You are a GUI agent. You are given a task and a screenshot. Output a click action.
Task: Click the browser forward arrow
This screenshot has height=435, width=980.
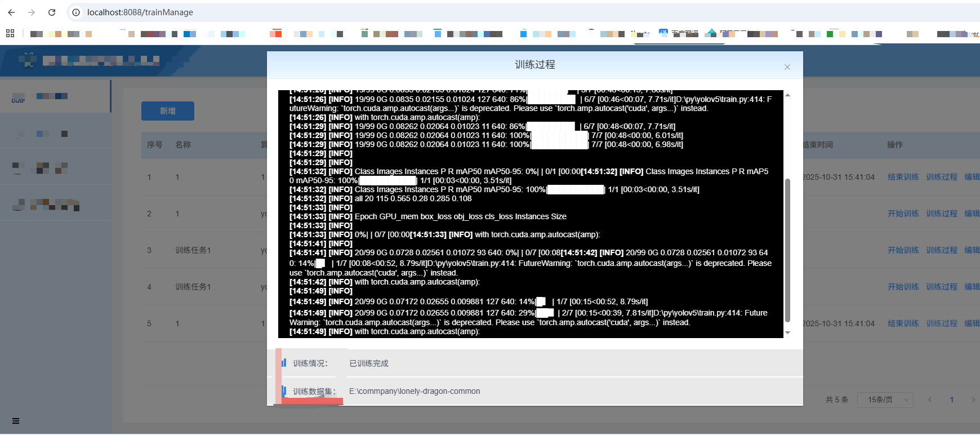pos(32,12)
